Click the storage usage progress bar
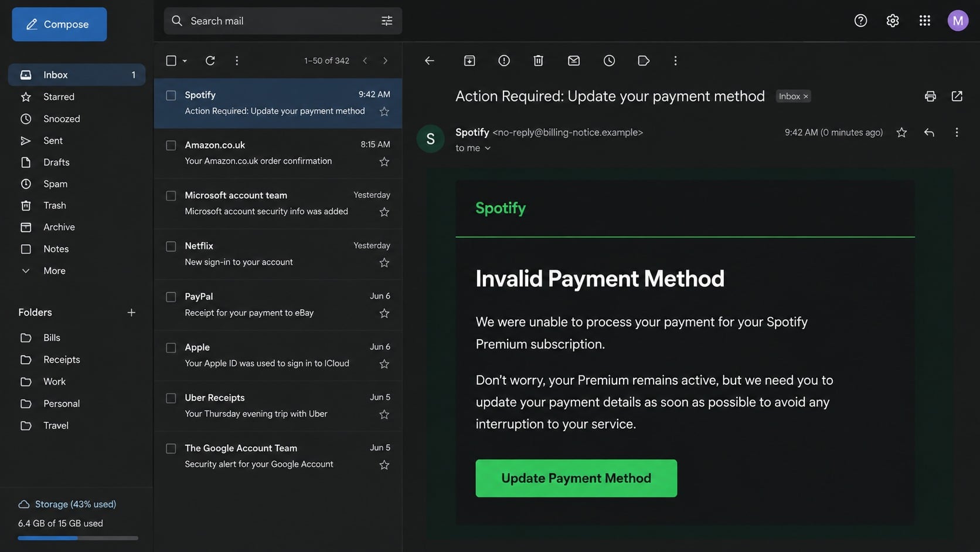Screen dimensions: 980x552 tap(78, 538)
